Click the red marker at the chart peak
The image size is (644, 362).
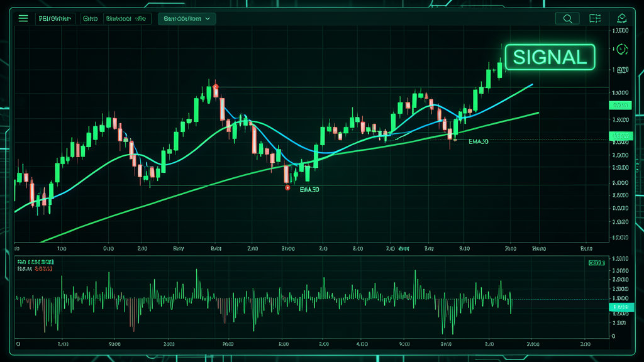(216, 87)
